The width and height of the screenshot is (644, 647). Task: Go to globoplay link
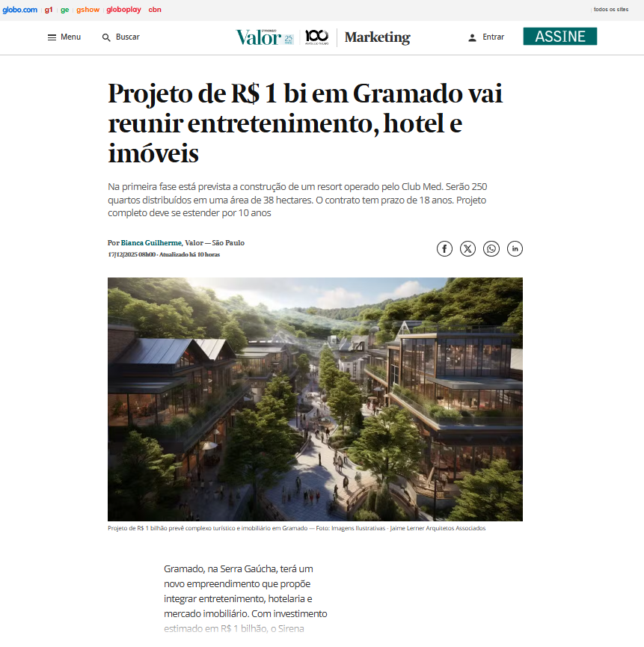click(123, 10)
